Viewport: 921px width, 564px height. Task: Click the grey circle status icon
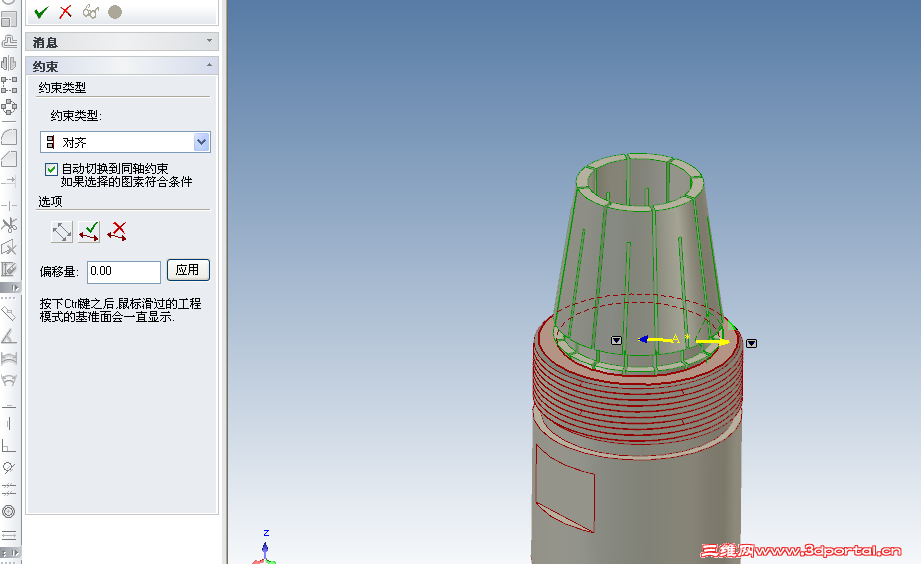[x=115, y=12]
